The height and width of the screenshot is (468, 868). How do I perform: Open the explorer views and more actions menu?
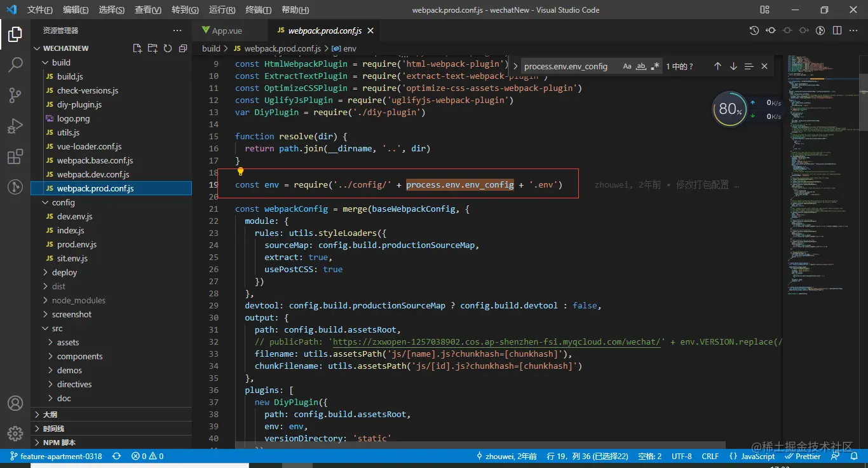pyautogui.click(x=177, y=31)
